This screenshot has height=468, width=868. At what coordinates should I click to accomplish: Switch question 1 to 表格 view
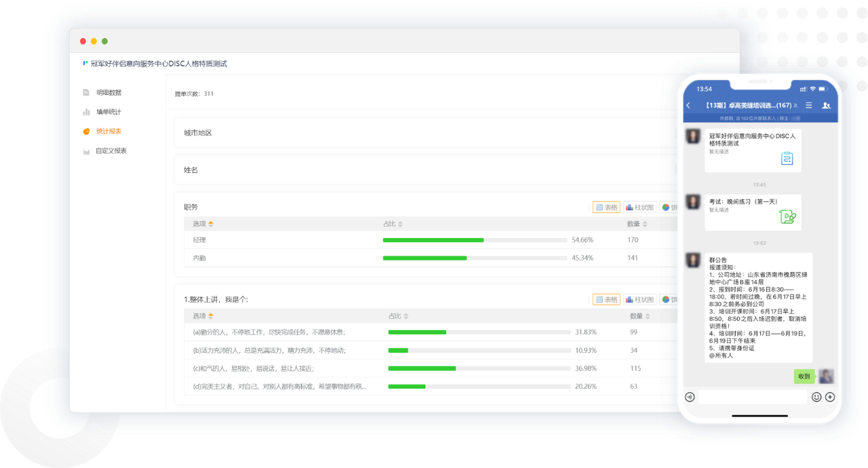click(606, 299)
